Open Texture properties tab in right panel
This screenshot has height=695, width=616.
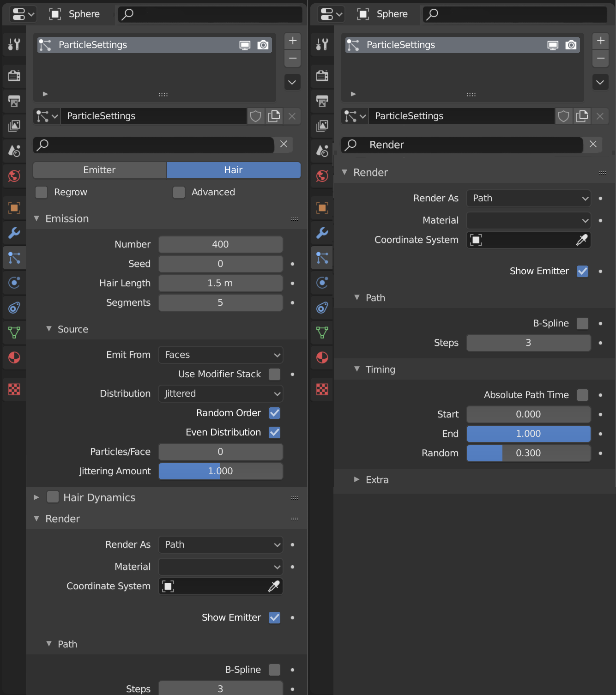point(322,389)
